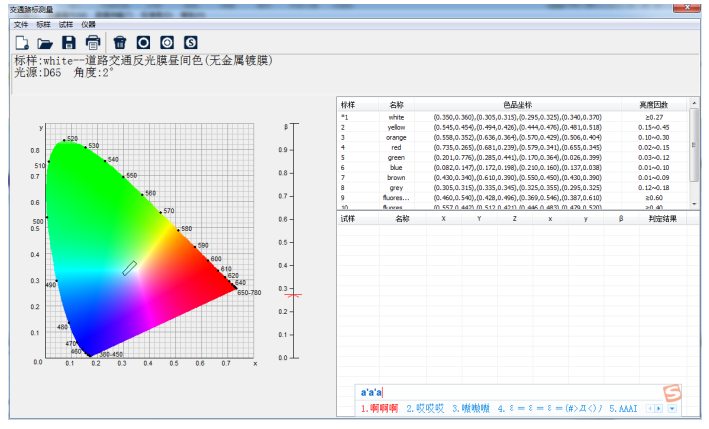Open the 标样 menu

tap(44, 23)
